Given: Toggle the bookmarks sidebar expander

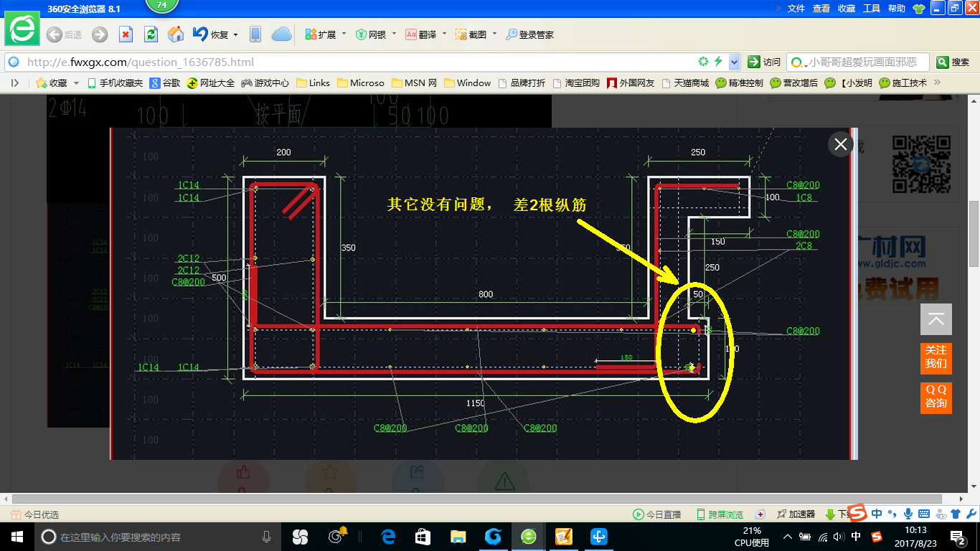Looking at the screenshot, I should 14,83.
